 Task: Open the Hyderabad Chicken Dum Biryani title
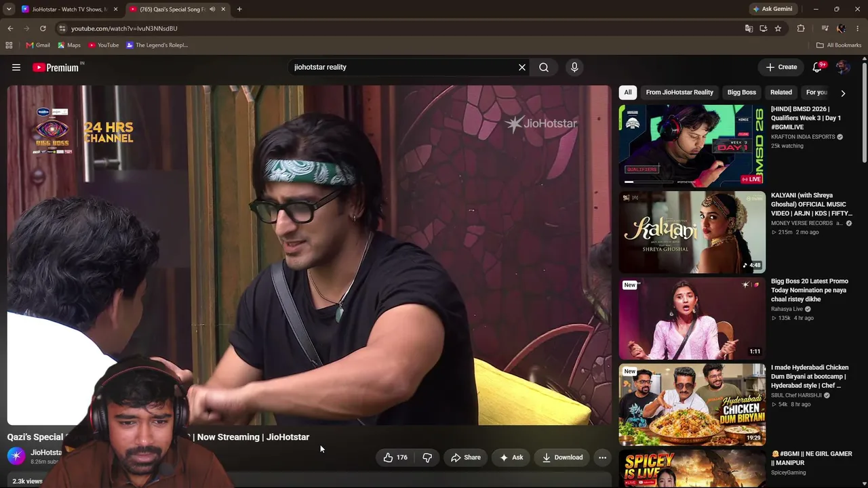pyautogui.click(x=809, y=376)
